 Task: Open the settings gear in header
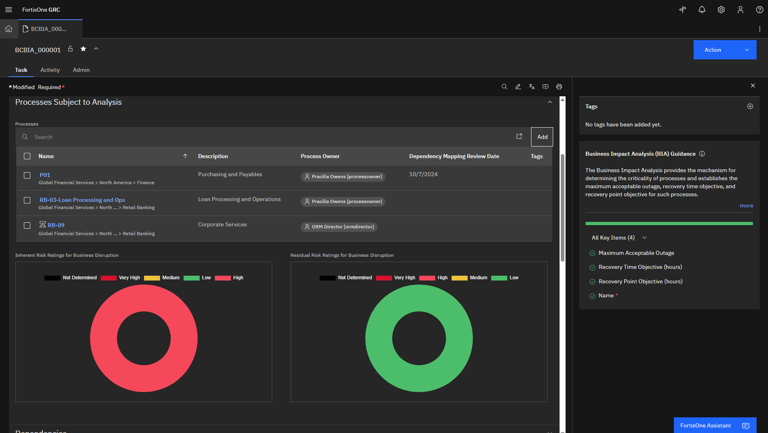click(x=721, y=9)
